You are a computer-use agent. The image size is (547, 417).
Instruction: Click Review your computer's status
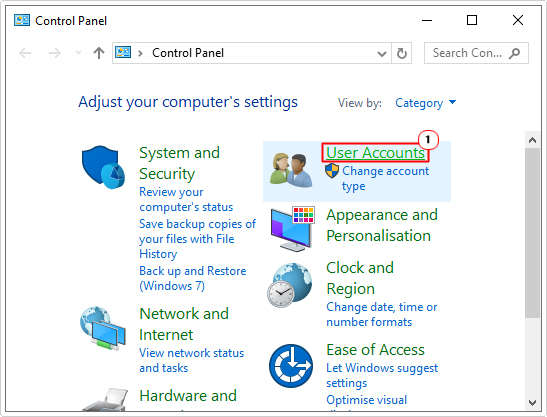[186, 199]
